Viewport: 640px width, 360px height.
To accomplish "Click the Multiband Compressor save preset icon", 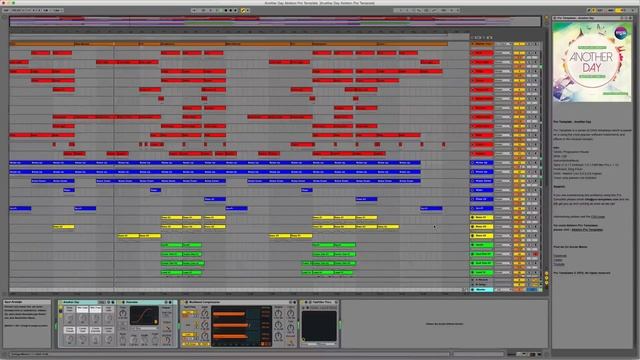I will 295,302.
